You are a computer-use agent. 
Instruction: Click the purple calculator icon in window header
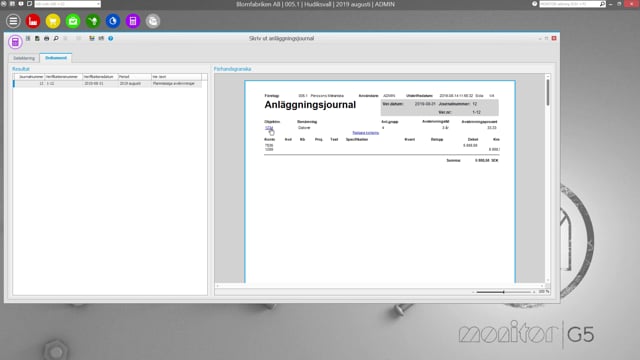15,42
